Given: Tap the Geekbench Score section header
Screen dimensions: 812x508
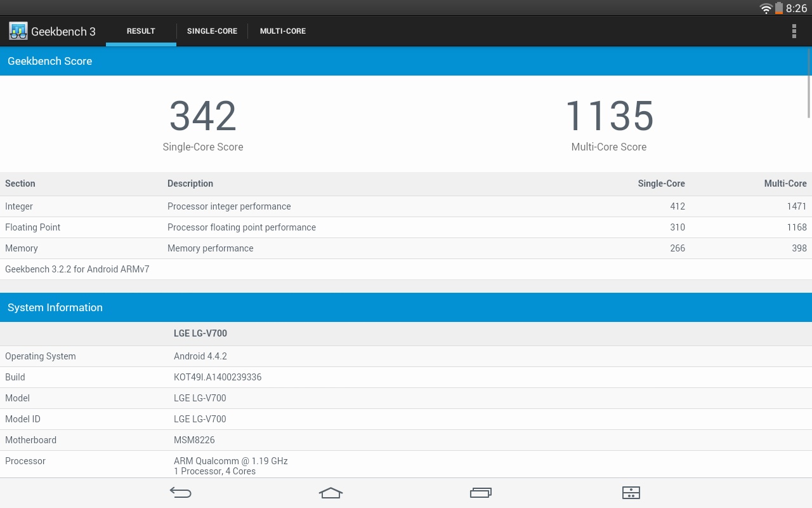Looking at the screenshot, I should (406, 61).
